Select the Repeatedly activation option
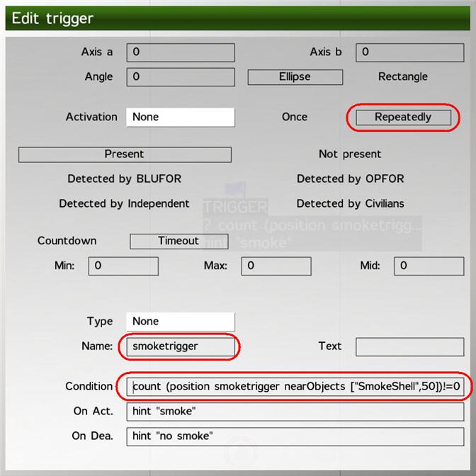This screenshot has width=476, height=476. 402,118
